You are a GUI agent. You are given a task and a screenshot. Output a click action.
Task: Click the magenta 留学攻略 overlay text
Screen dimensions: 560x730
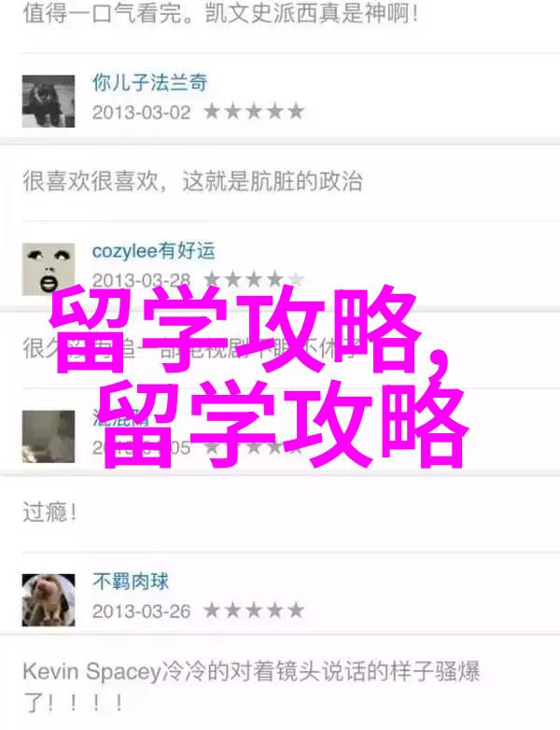point(259,376)
